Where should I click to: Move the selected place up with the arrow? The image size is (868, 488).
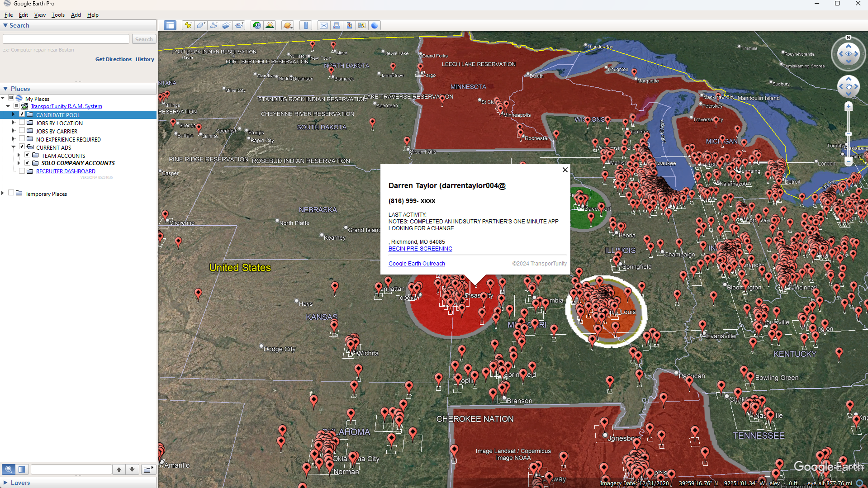tap(119, 469)
